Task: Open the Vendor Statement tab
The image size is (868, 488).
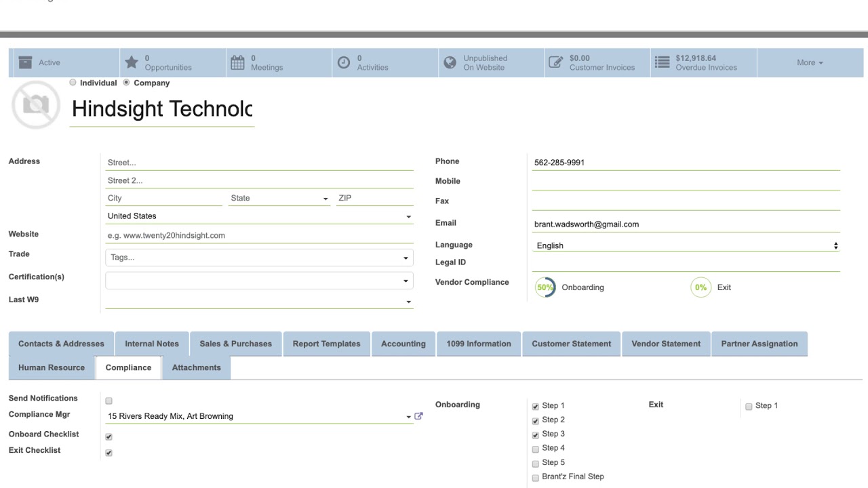Action: (x=666, y=344)
